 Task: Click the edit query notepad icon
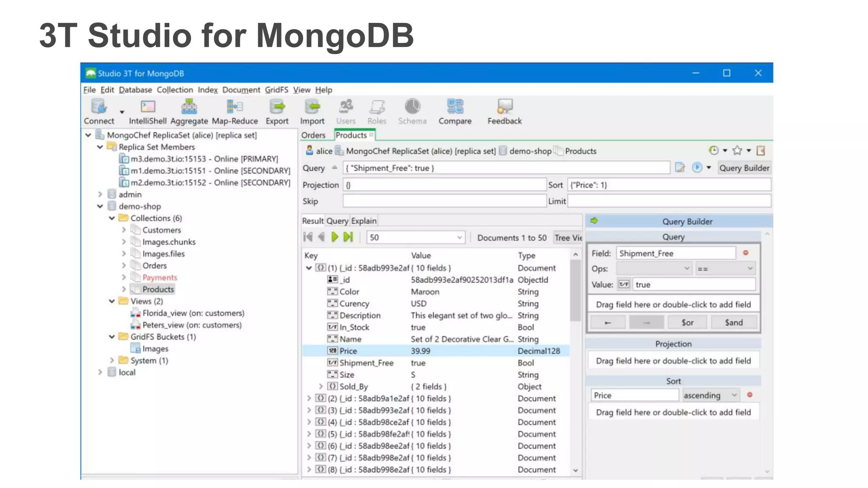(680, 168)
